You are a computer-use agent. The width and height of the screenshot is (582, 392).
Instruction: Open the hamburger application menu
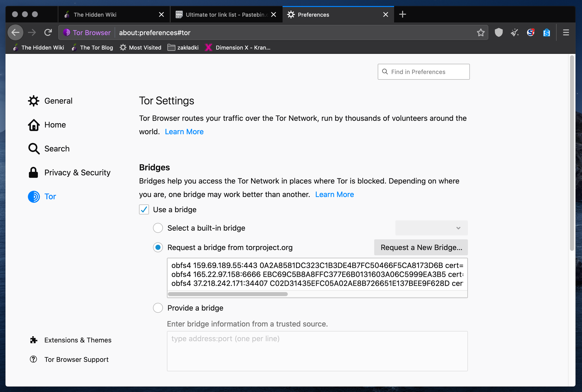click(x=566, y=32)
